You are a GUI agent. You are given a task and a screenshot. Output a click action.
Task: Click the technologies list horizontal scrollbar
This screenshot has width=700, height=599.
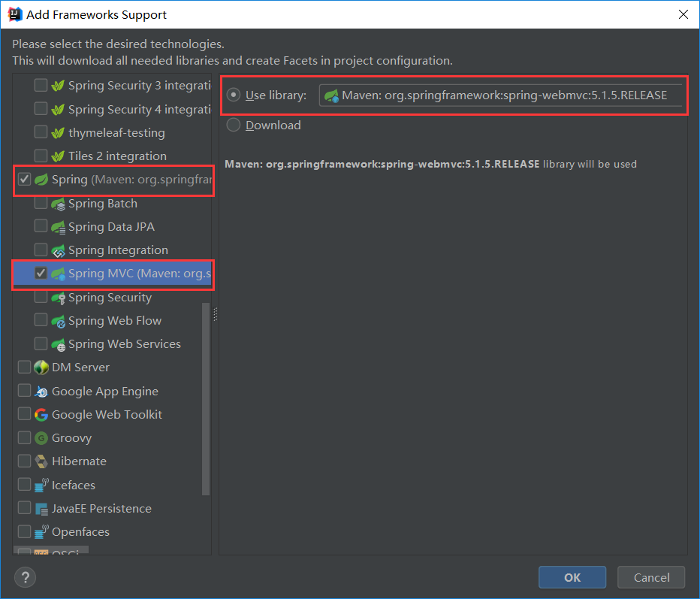51,550
